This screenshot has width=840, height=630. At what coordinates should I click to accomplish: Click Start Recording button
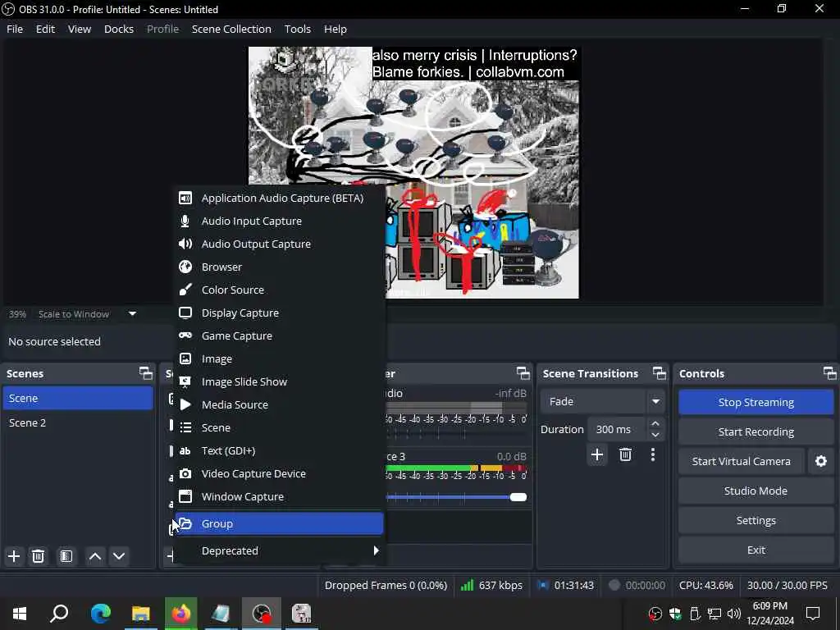coord(756,431)
